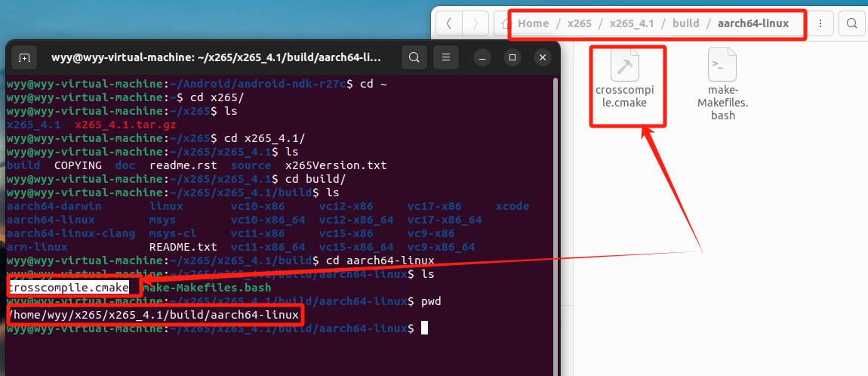Go forward in file manager
868x376 pixels.
point(475,23)
